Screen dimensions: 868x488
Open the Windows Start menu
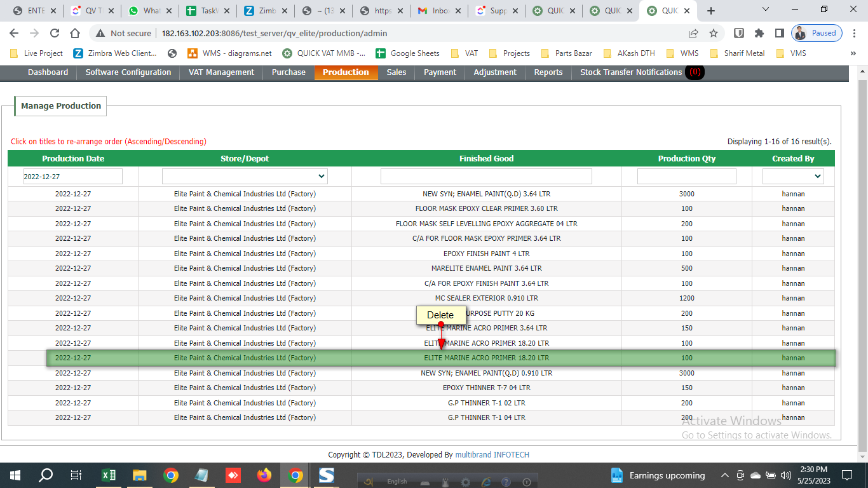point(14,475)
